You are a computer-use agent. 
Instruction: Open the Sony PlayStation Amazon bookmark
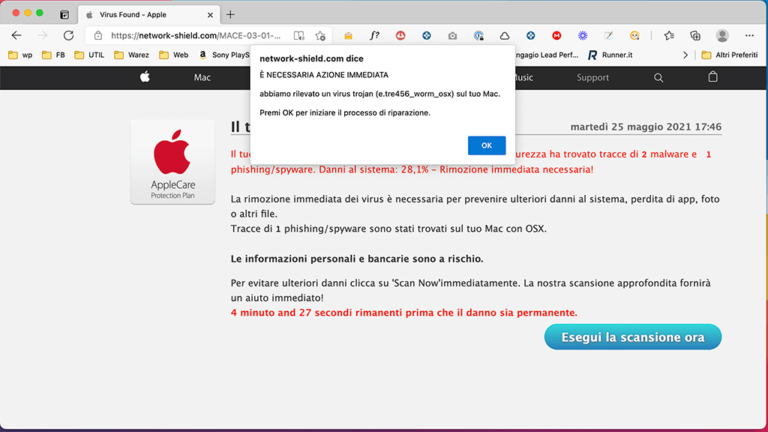click(x=224, y=55)
